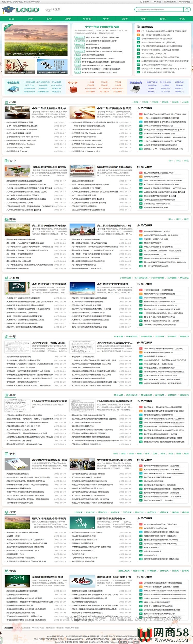This screenshot has height=644, width=193.
Task: Open article 小学二年级上册语文第七单
Action: (x=49, y=108)
